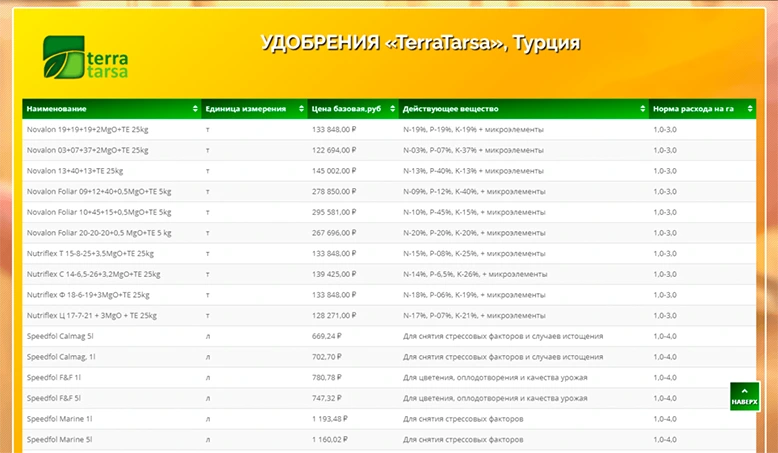Click price 702,70 ₽
This screenshot has height=453, width=778.
pyautogui.click(x=326, y=357)
